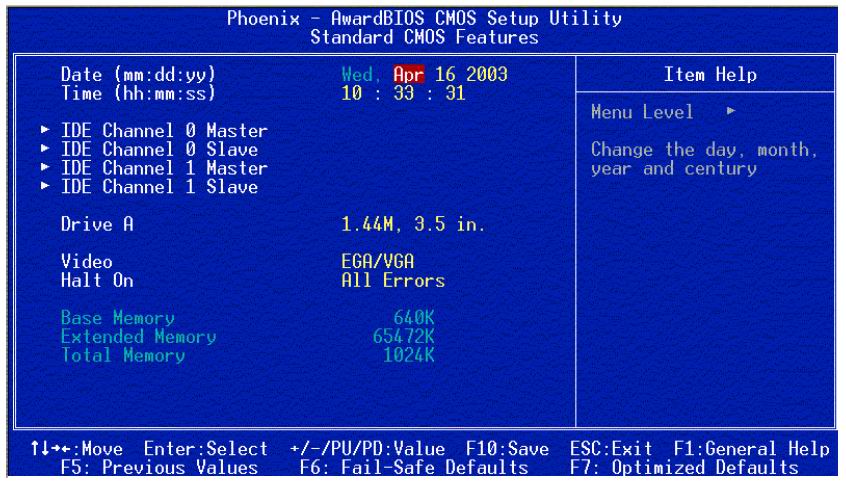The height and width of the screenshot is (482, 846).
Task: Click the F1:General Help hint
Action: (x=752, y=449)
